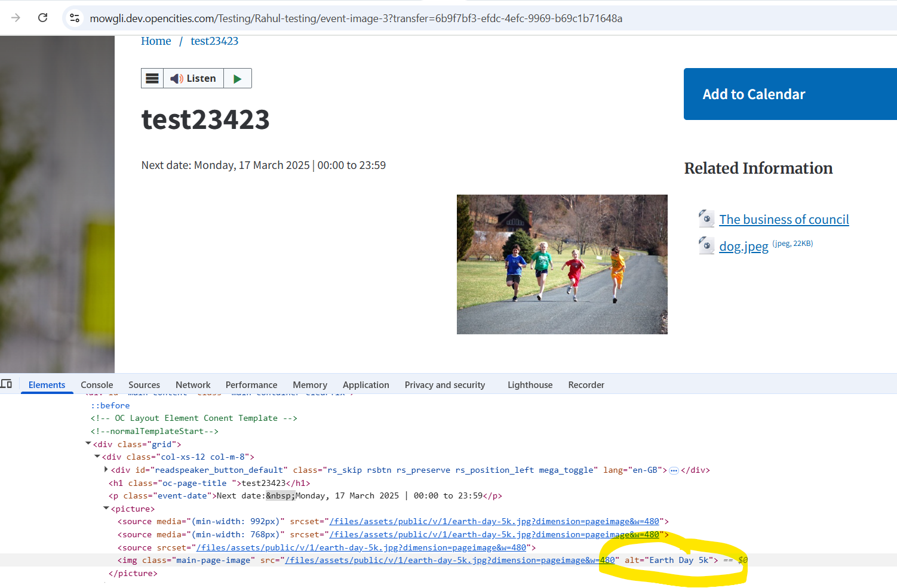Click the alt Earth Day 5k attribute
Screen dimensions: 897x588
coord(669,561)
